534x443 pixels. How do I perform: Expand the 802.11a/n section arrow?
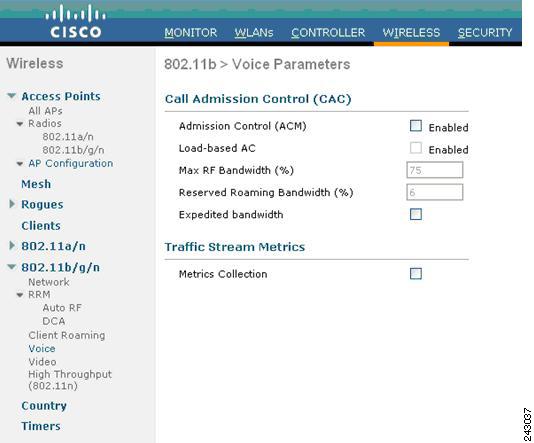(x=12, y=246)
